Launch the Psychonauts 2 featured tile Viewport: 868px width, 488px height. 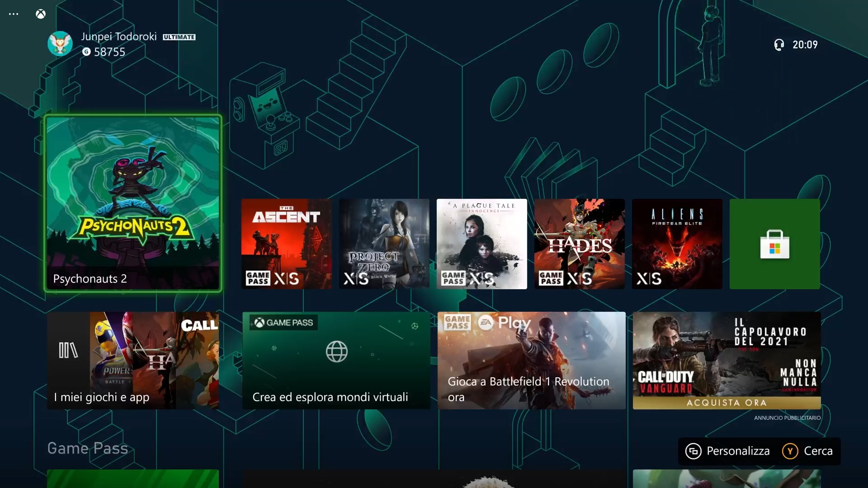[x=133, y=203]
